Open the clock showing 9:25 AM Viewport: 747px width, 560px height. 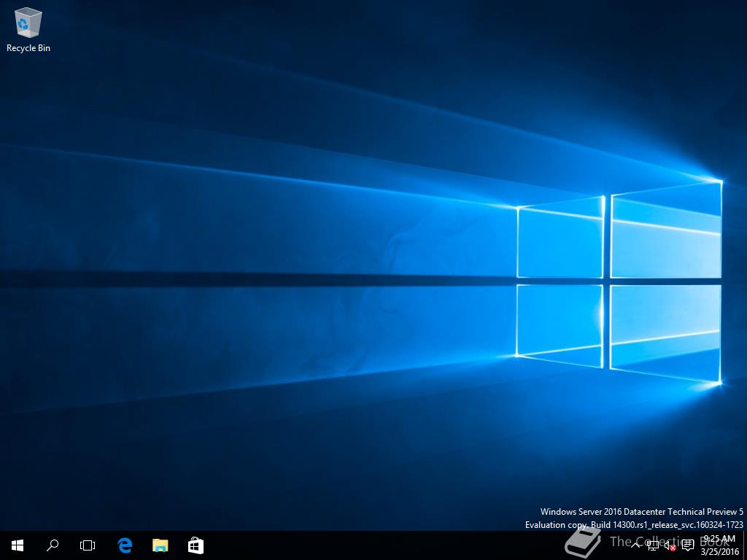[719, 545]
